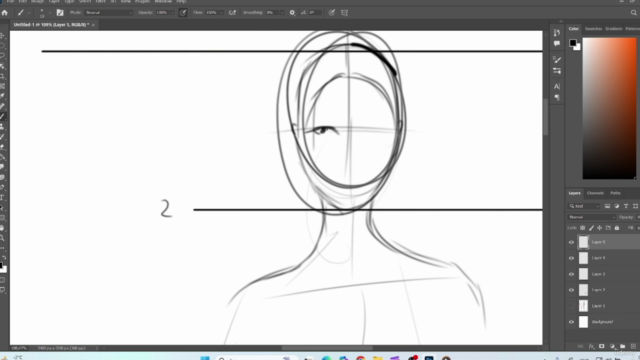Pick a shade in the color field
This screenshot has height=360, width=640.
coord(609,108)
